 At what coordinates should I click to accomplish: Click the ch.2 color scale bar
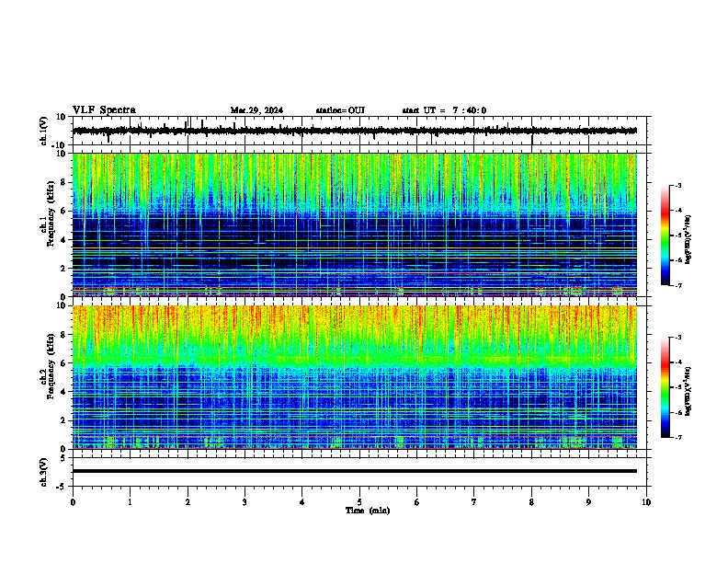(x=665, y=387)
